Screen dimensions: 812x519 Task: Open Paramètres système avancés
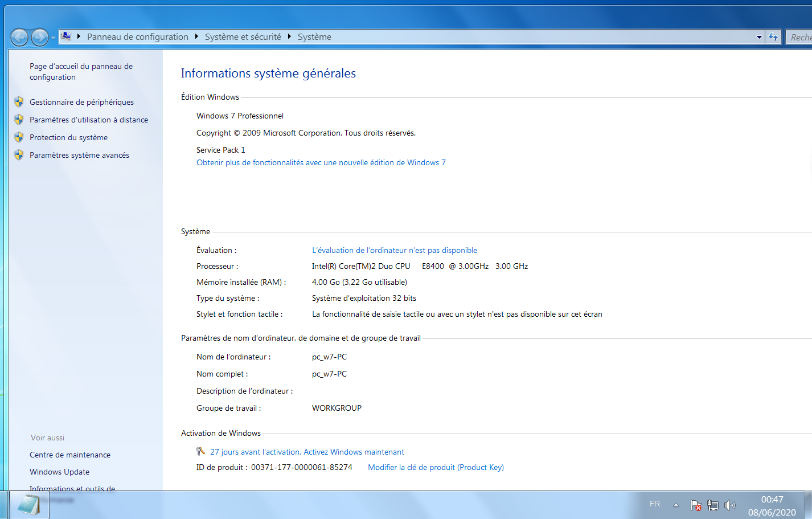tap(79, 155)
